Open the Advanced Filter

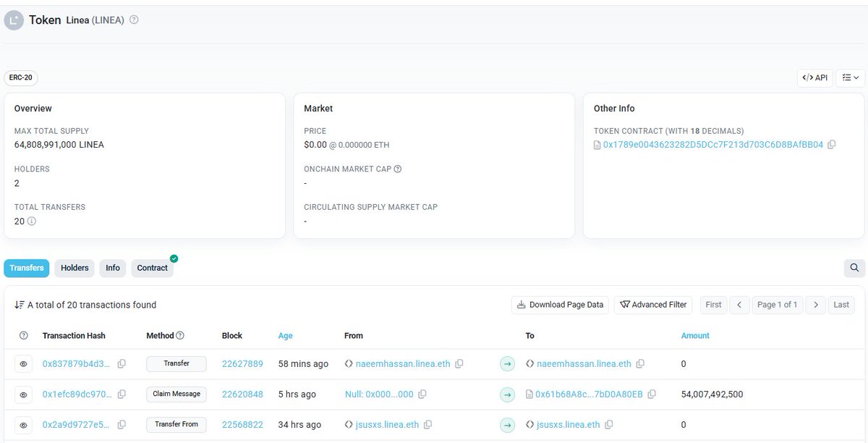(x=653, y=305)
